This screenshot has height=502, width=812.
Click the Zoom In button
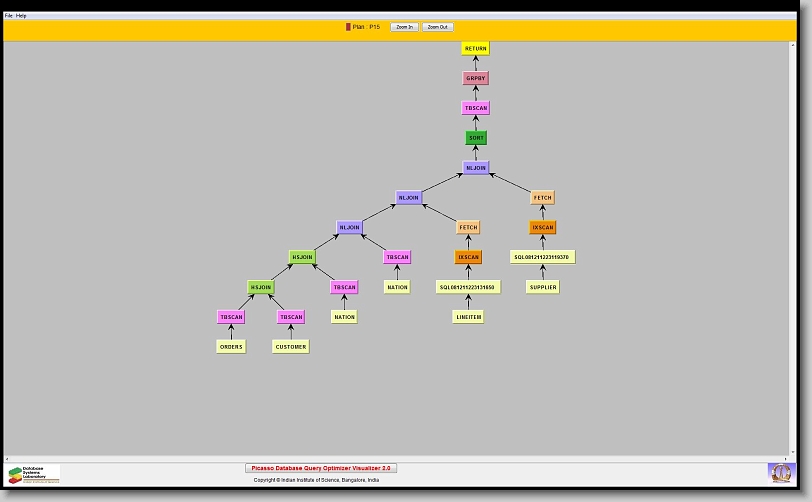point(403,27)
